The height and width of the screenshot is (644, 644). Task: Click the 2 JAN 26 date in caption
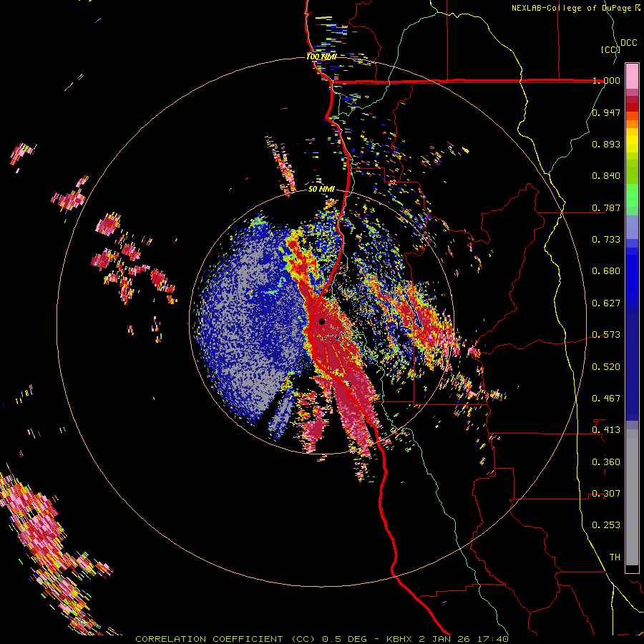[444, 639]
